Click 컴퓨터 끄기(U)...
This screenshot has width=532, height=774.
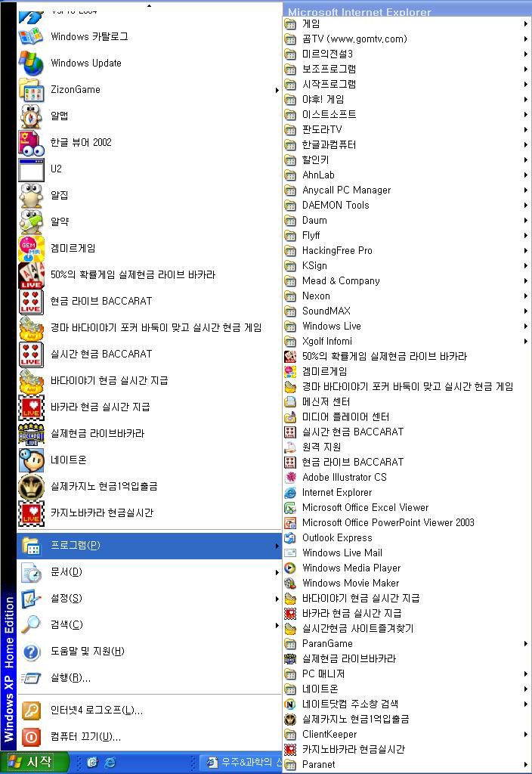(149, 737)
